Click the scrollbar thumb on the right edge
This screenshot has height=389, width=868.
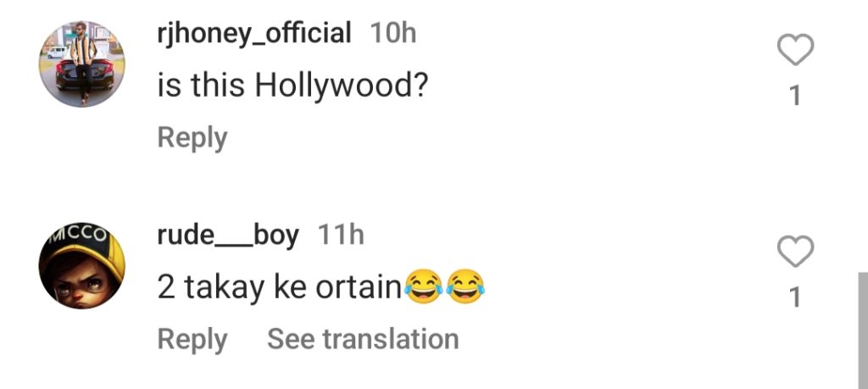[x=862, y=330]
